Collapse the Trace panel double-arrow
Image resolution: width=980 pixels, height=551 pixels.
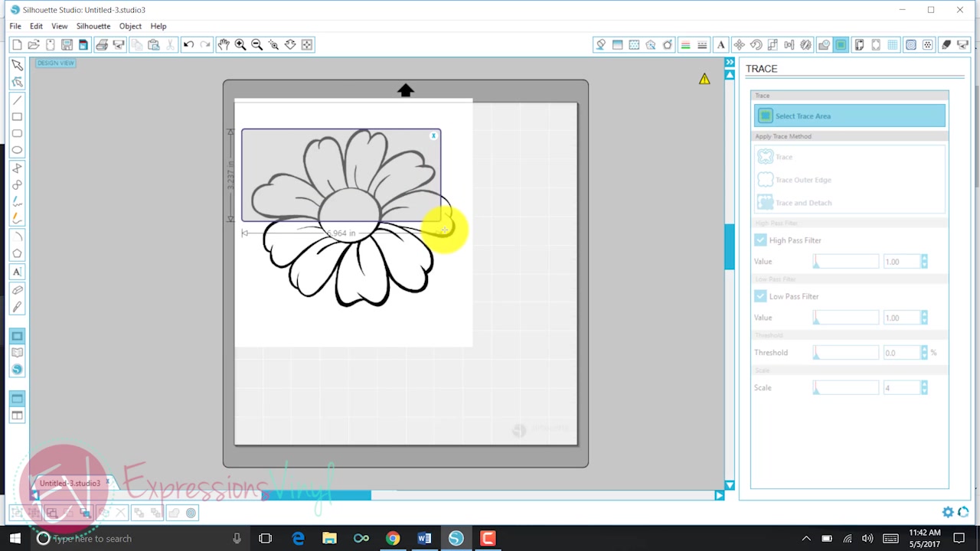[x=730, y=63]
